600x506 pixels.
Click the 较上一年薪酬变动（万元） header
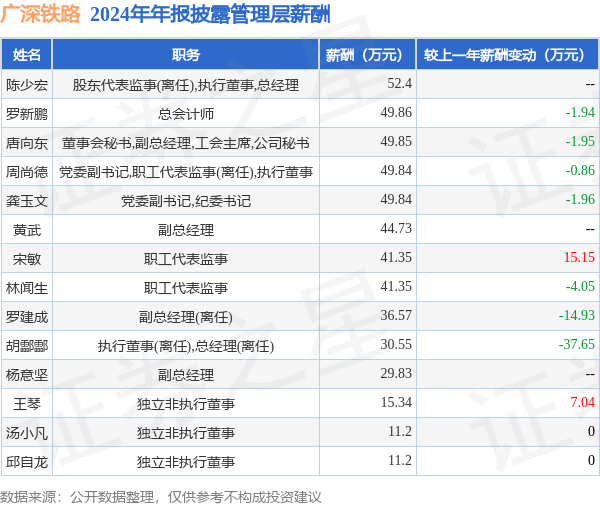coord(507,55)
